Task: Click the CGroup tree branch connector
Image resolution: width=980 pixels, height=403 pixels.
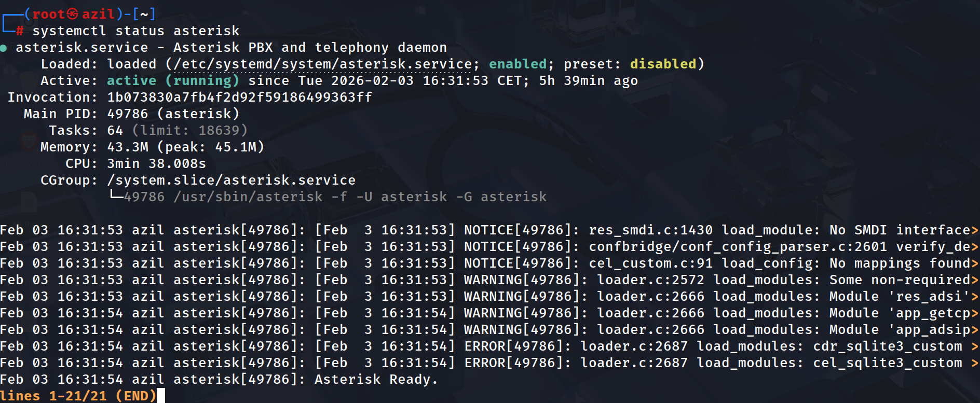Action: click(116, 196)
